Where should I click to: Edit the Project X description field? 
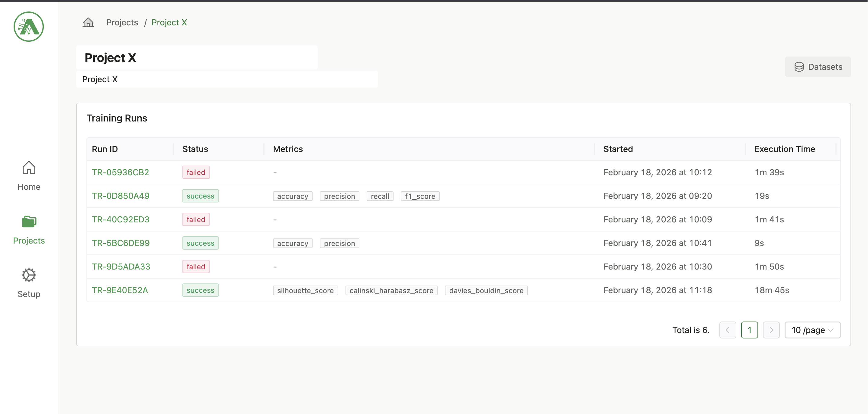[x=227, y=79]
